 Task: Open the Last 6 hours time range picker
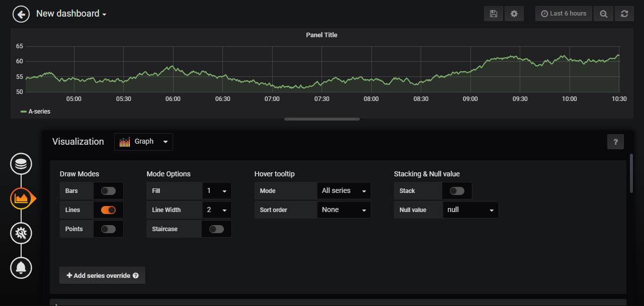563,14
